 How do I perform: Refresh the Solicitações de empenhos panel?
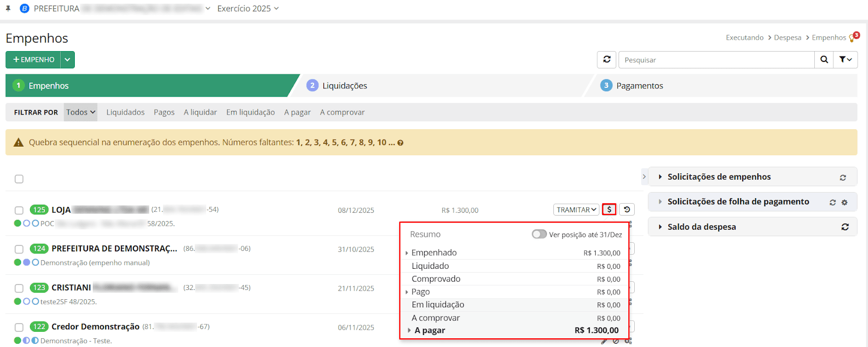[843, 178]
